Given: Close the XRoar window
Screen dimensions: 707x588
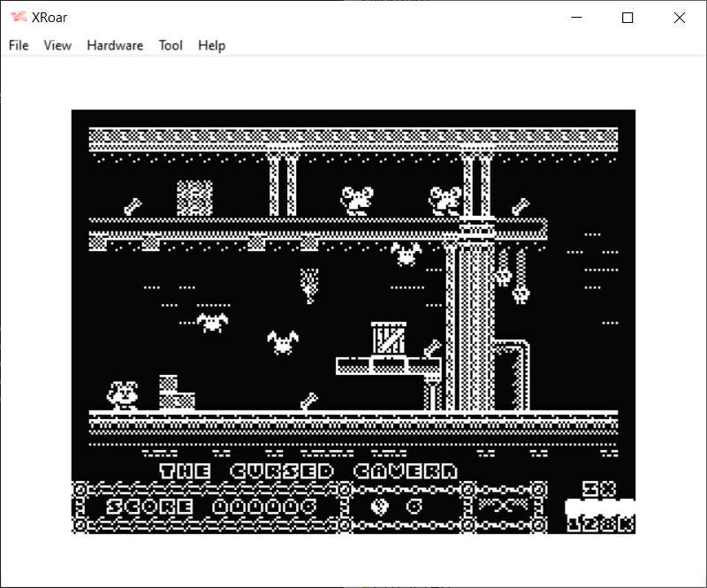Looking at the screenshot, I should click(679, 18).
